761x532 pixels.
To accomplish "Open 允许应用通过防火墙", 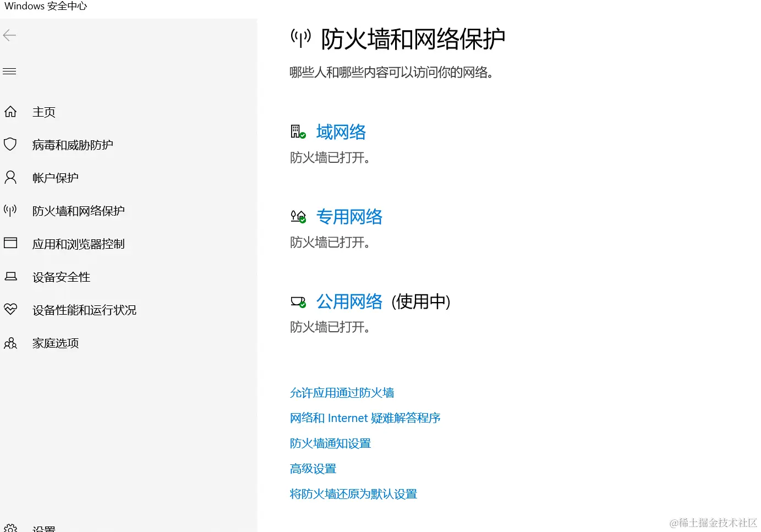I will point(341,392).
